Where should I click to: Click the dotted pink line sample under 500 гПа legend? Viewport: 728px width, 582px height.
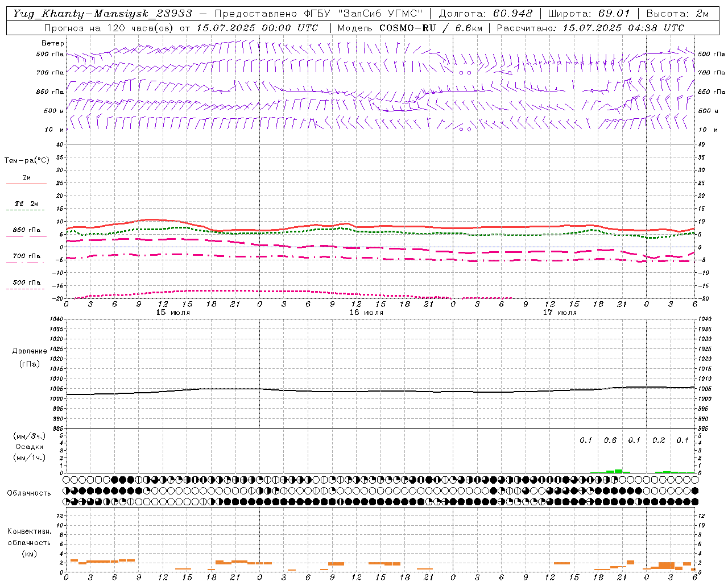pyautogui.click(x=25, y=289)
